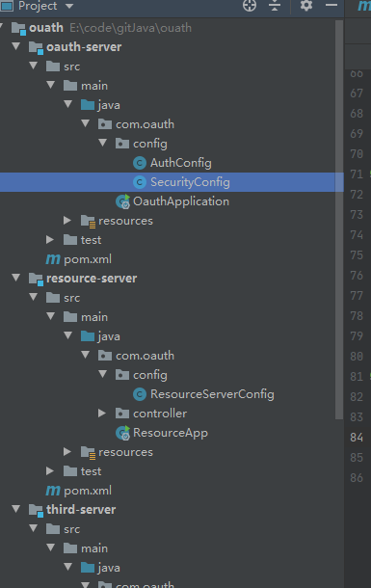The width and height of the screenshot is (371, 588).
Task: Expand test folder in oauth-server
Action: coord(50,240)
